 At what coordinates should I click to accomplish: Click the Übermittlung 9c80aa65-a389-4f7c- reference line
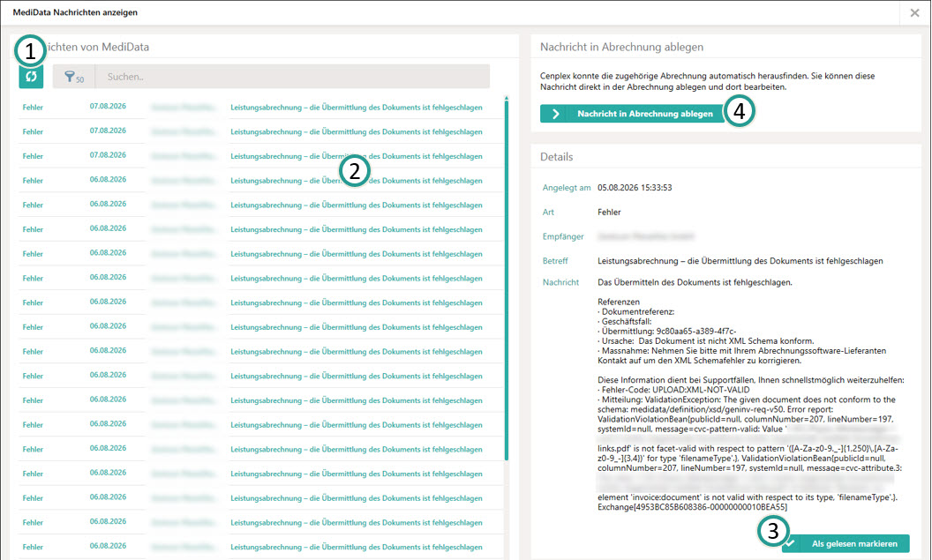pyautogui.click(x=667, y=332)
